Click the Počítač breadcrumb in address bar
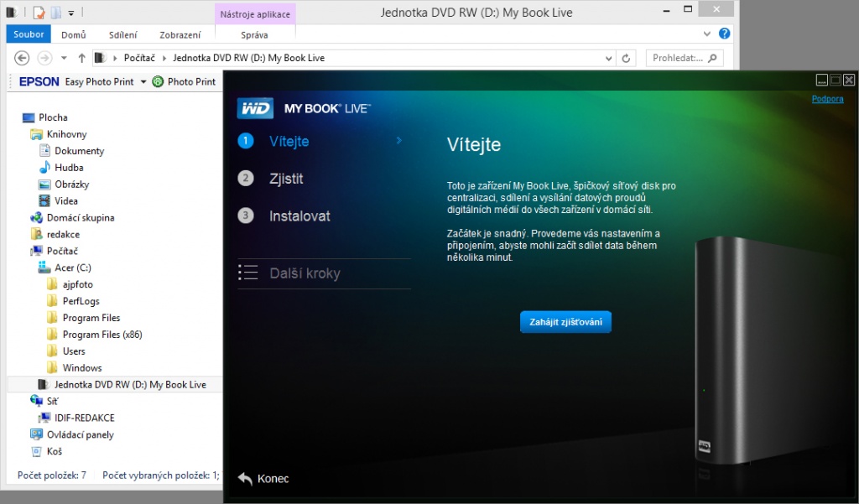 click(139, 58)
